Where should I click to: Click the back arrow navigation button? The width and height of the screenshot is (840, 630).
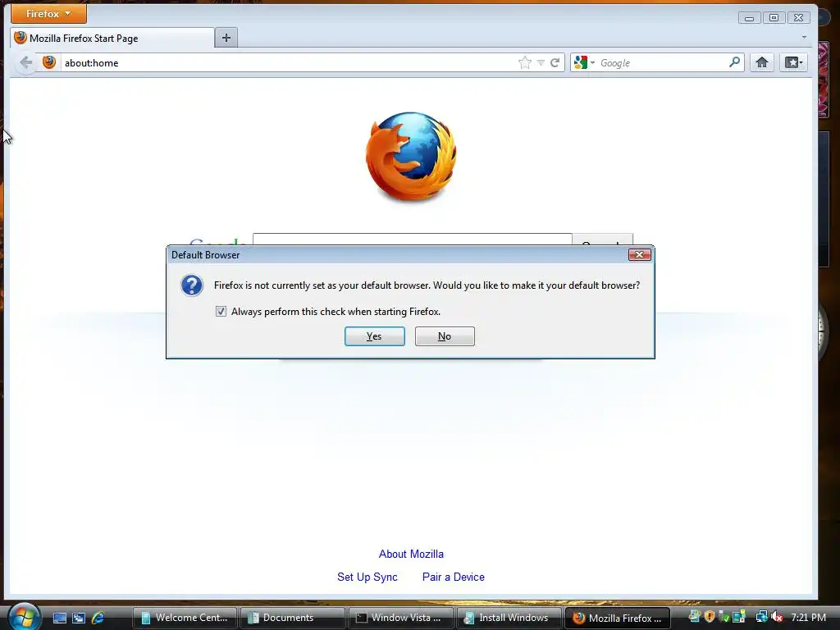point(25,62)
